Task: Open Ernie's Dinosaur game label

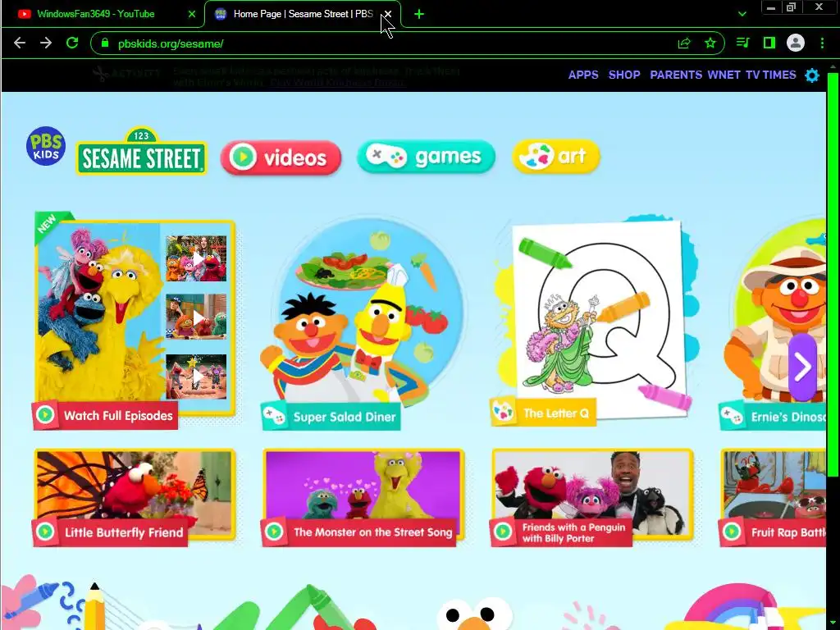Action: coord(773,416)
